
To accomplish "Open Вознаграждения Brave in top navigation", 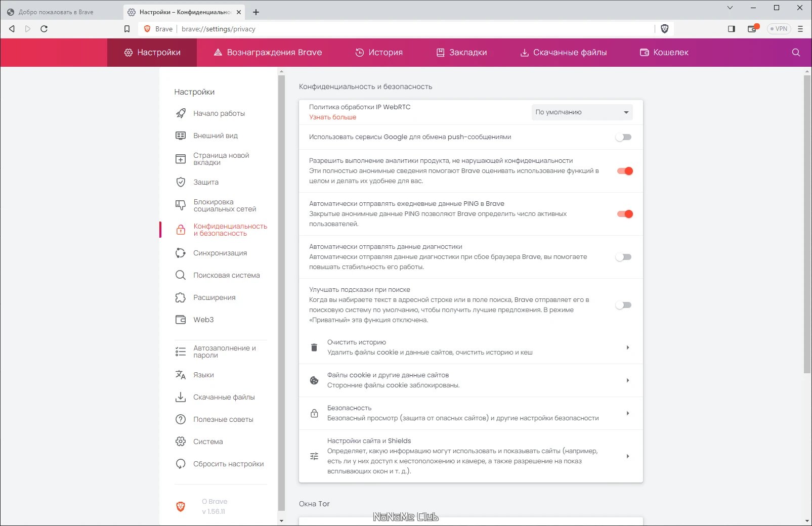I will [268, 53].
